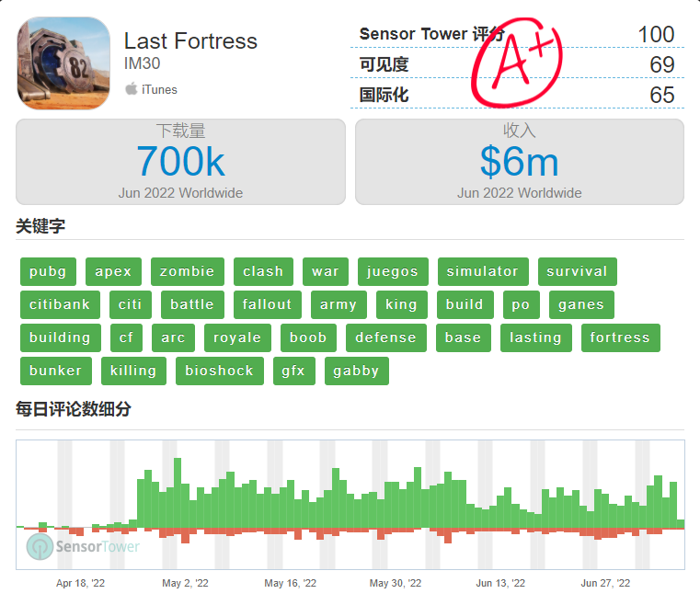
Task: Click the bioshock keyword tag
Action: coord(220,371)
